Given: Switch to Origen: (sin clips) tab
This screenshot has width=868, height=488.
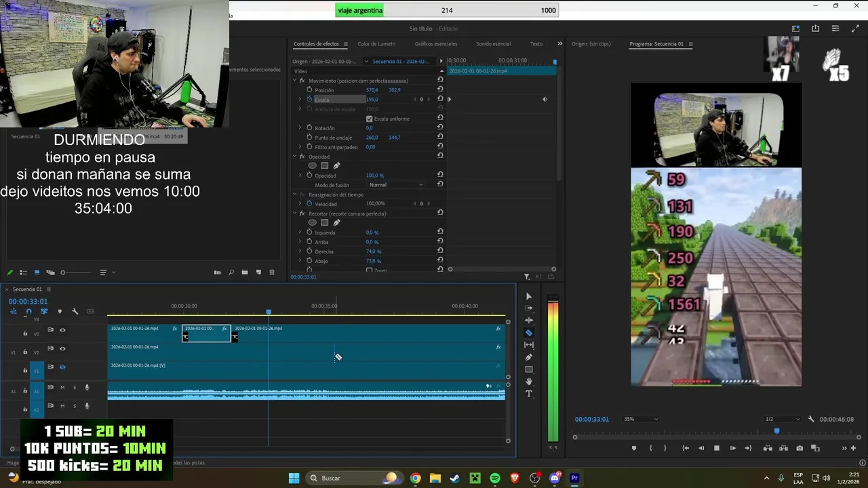Looking at the screenshot, I should tap(591, 44).
